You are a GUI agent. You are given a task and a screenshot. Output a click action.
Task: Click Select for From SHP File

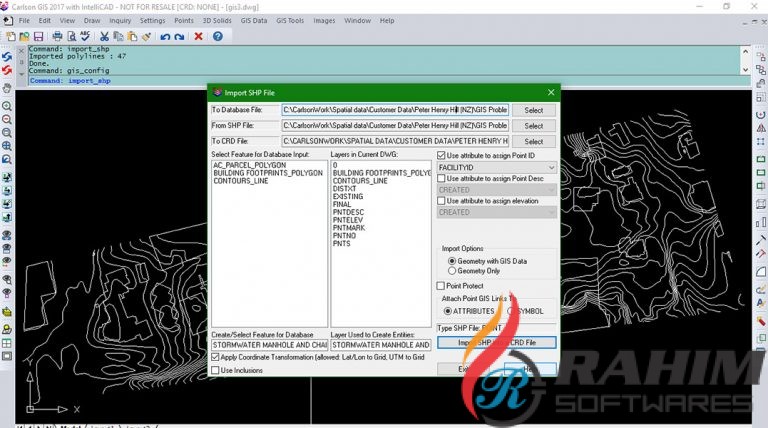534,126
